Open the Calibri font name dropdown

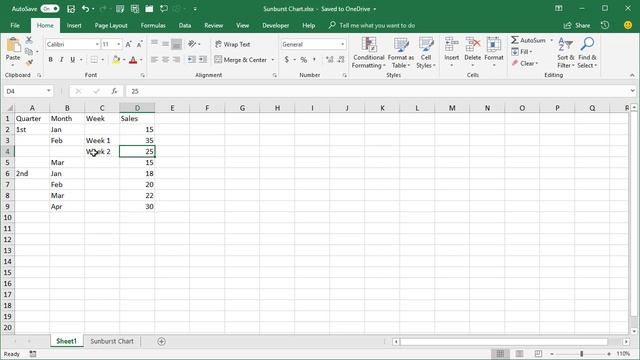click(97, 44)
